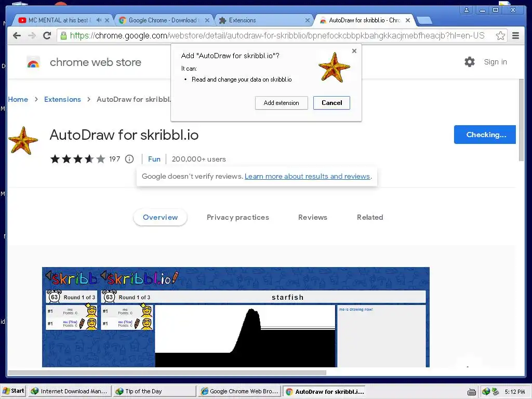Click the AutoDraw starfish extension icon
Viewport: 532px width, 399px height.
[23, 140]
